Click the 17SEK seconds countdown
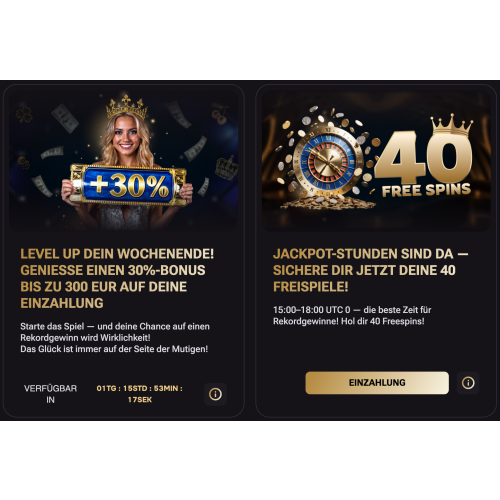500x500 pixels. coord(139,399)
